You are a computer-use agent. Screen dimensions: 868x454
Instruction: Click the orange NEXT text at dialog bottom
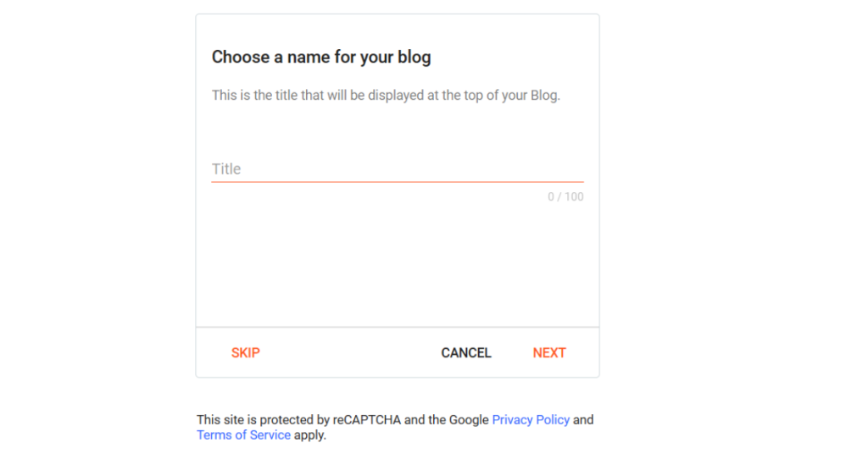point(549,353)
